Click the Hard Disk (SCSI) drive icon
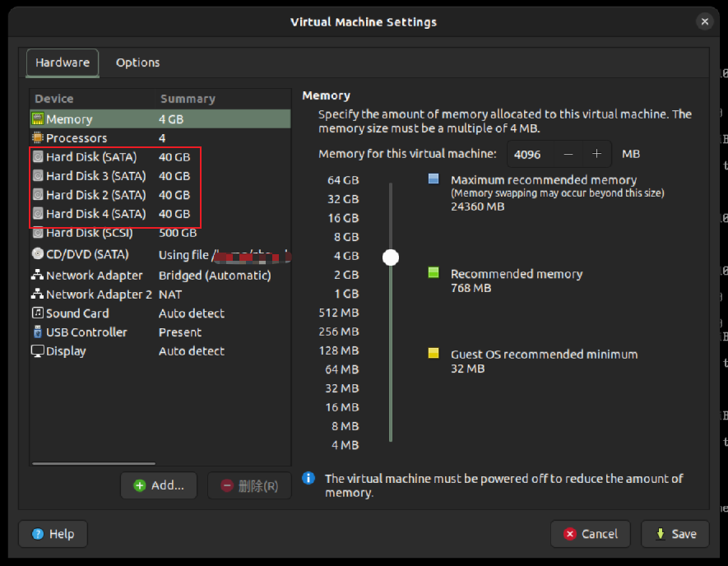 point(38,233)
